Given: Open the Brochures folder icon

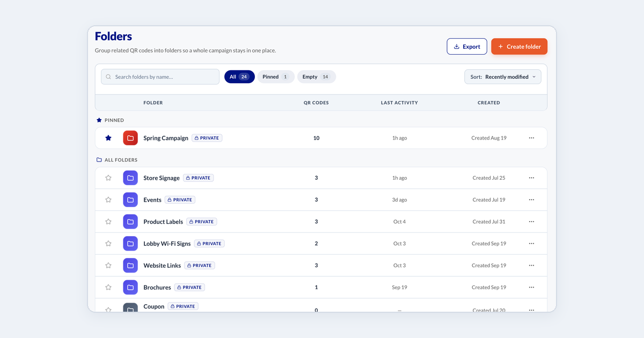Looking at the screenshot, I should pos(130,288).
